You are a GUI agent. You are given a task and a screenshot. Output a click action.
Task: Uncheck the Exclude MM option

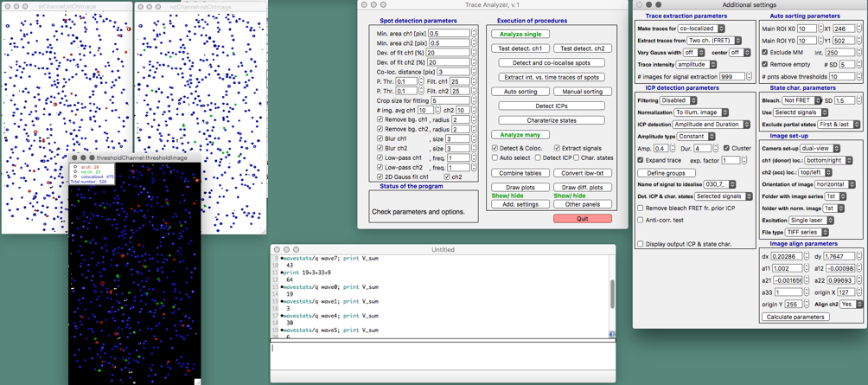(x=765, y=53)
